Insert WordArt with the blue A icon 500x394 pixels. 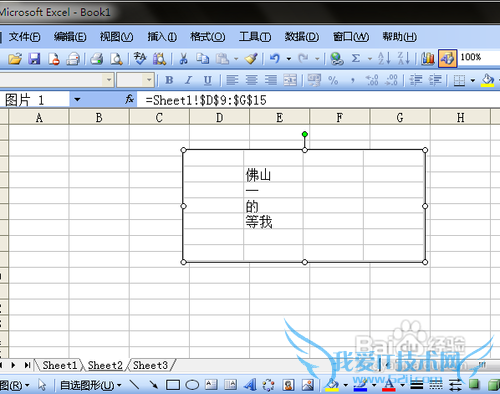pos(250,385)
